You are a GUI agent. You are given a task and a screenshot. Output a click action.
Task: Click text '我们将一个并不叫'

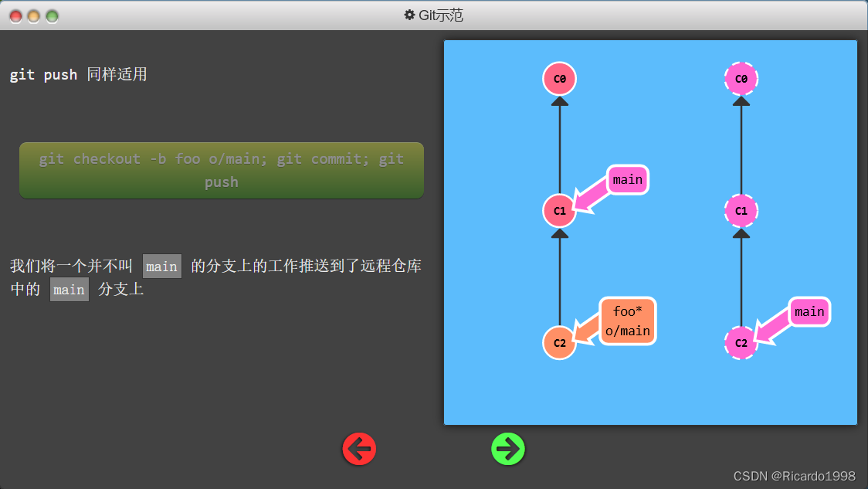(x=71, y=266)
